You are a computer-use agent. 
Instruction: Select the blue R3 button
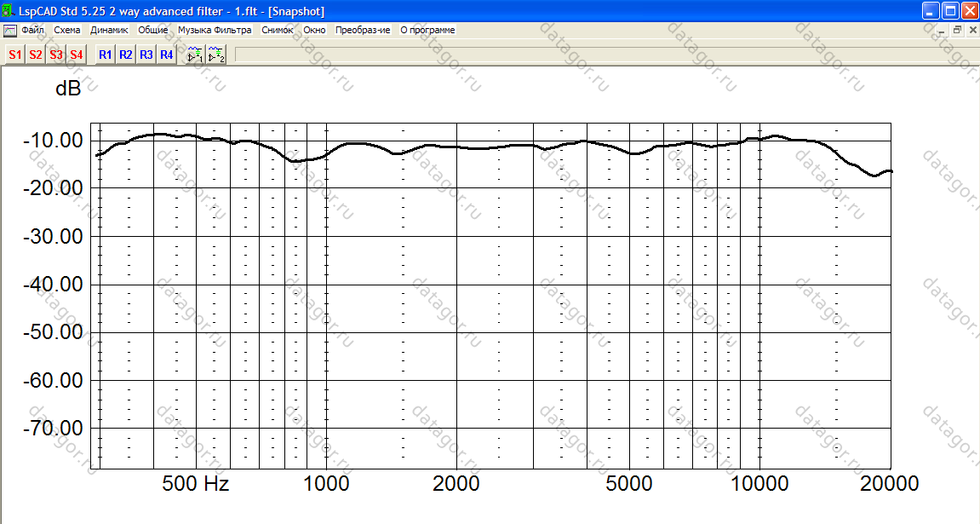click(146, 55)
